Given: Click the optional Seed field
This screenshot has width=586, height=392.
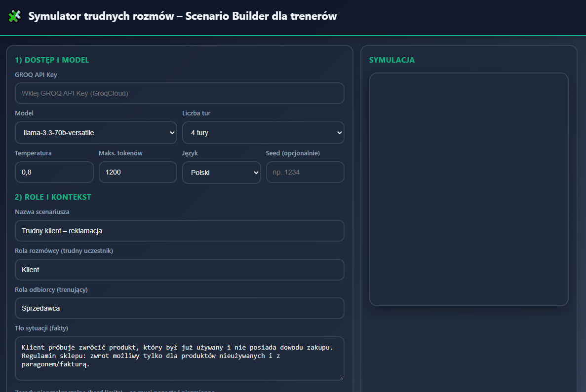Looking at the screenshot, I should click(305, 172).
